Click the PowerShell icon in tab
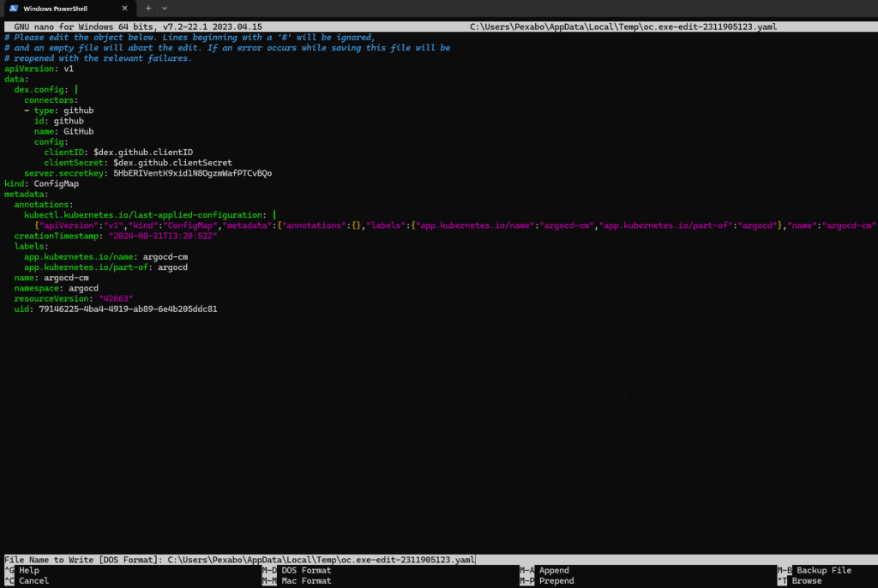 point(14,9)
